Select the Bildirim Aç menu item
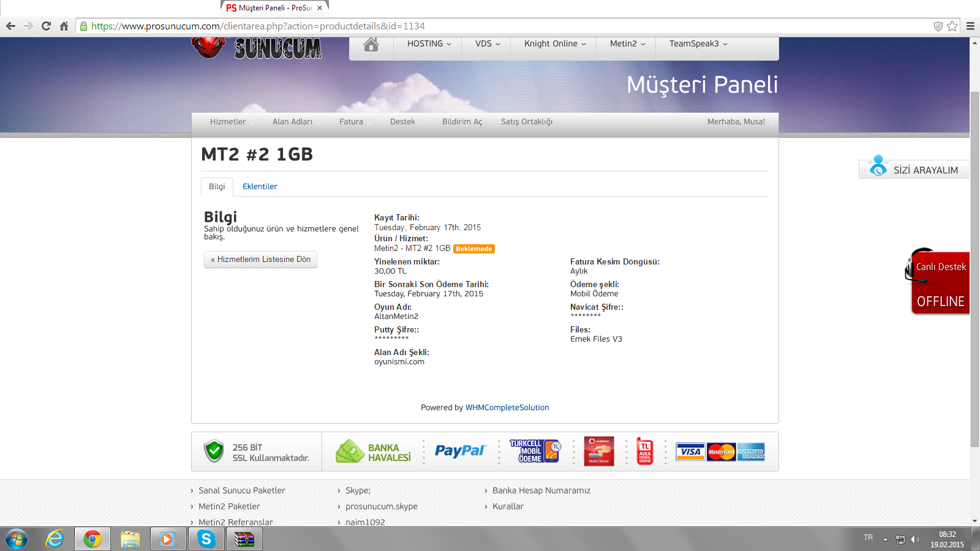 462,122
